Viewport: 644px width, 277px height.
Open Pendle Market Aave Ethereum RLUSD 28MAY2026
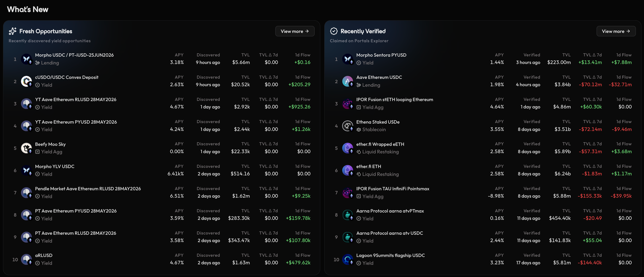coord(88,189)
